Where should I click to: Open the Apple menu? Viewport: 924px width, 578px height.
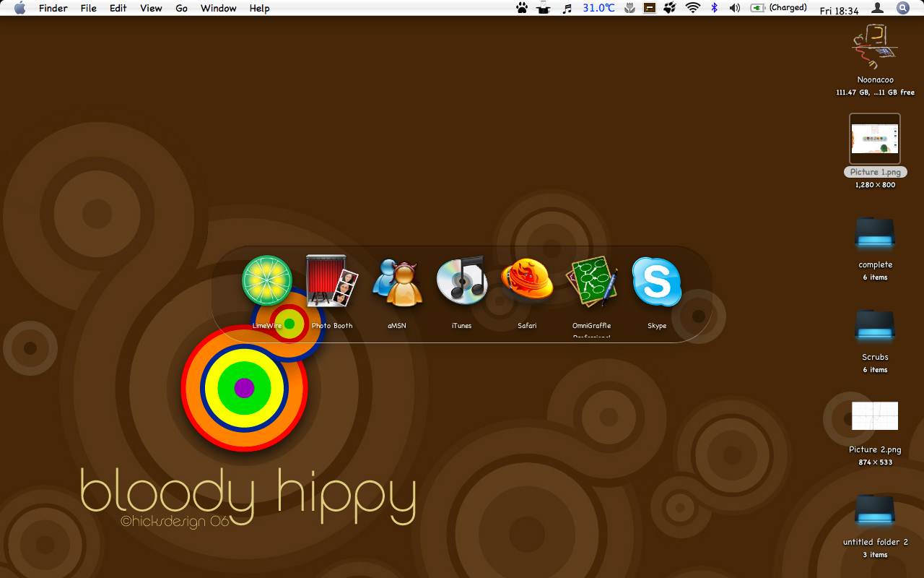tap(19, 8)
